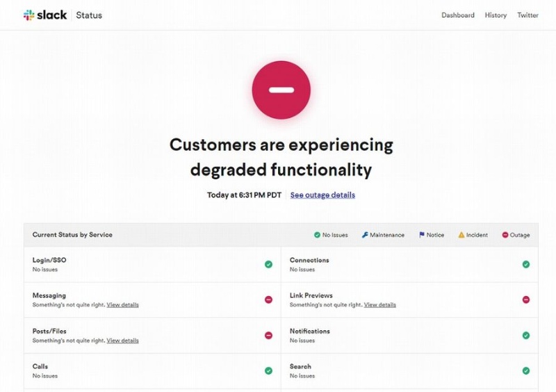The image size is (556, 392).
Task: Click the red outage icon beside Posts/Files
Action: [268, 335]
